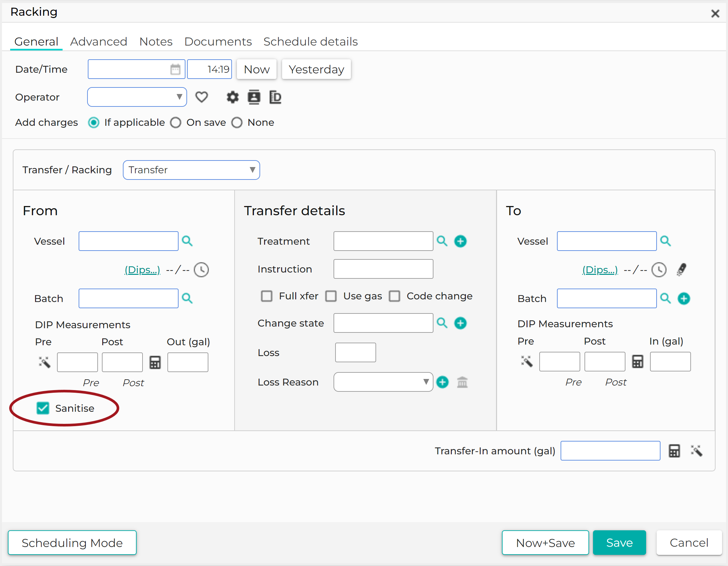Open the Transfer / Racking type dropdown
This screenshot has height=566, width=728.
point(191,170)
